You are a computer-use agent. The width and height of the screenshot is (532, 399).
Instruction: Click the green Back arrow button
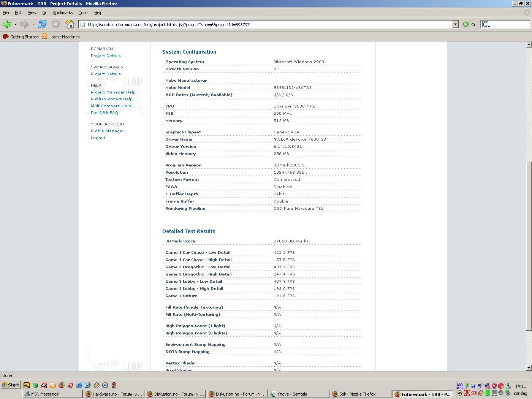[6, 24]
